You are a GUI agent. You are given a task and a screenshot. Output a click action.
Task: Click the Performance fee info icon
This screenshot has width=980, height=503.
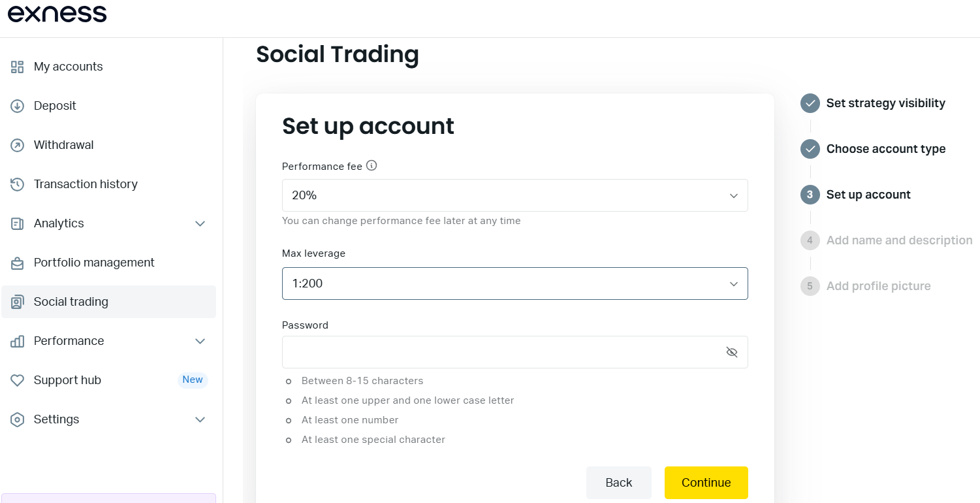pos(371,166)
